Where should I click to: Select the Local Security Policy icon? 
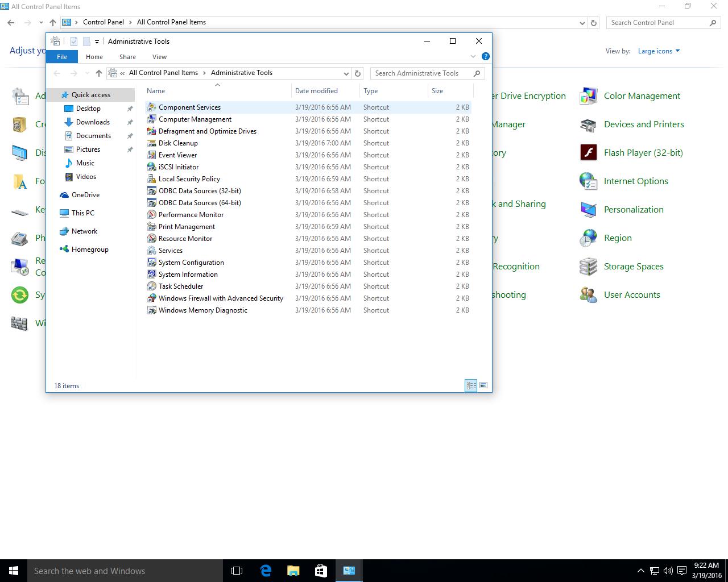(151, 178)
